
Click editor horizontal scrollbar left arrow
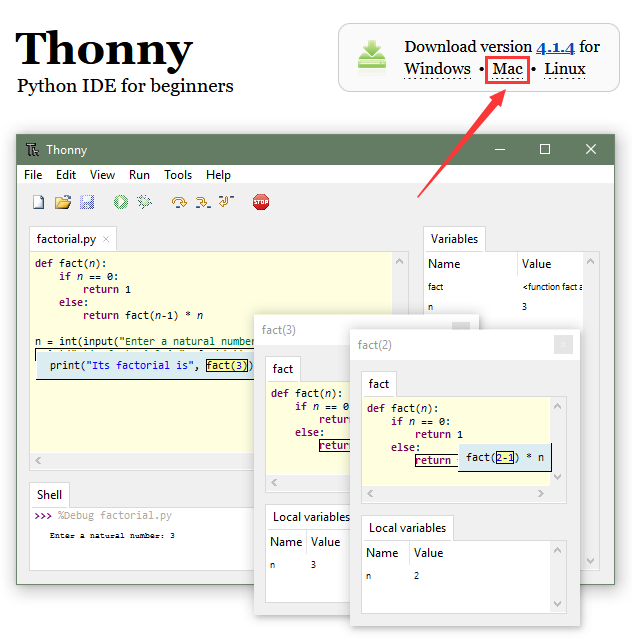(x=38, y=461)
